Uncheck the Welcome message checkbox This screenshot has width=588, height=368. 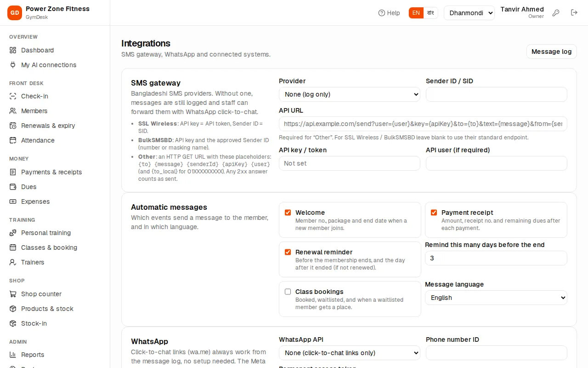tap(288, 213)
